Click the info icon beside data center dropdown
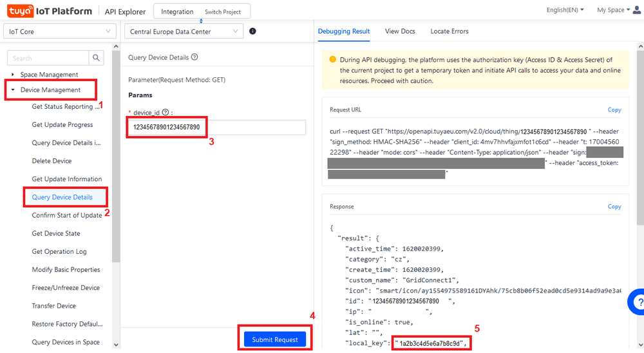 click(252, 31)
